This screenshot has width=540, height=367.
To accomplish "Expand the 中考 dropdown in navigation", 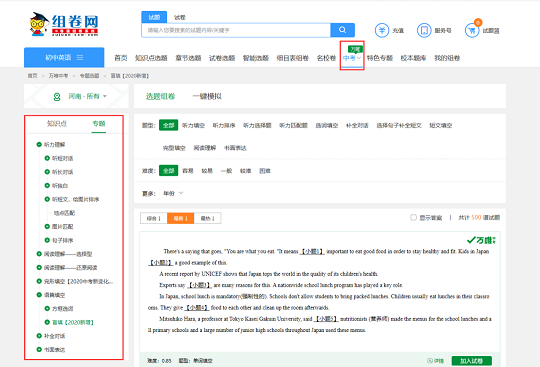I will tap(352, 58).
